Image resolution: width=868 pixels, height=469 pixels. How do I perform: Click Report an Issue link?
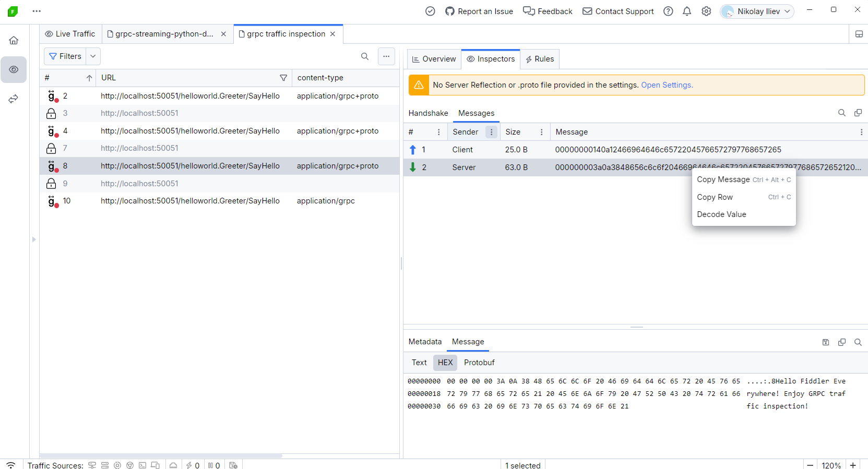coord(479,11)
